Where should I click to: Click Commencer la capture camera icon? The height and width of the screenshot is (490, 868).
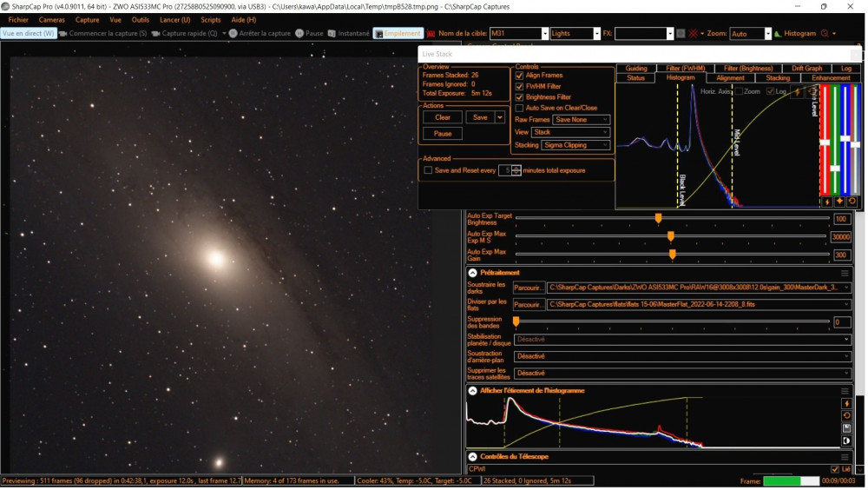(x=63, y=33)
